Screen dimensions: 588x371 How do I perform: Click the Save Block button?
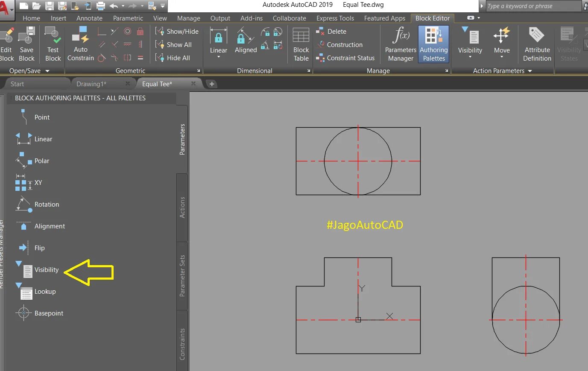[26, 44]
